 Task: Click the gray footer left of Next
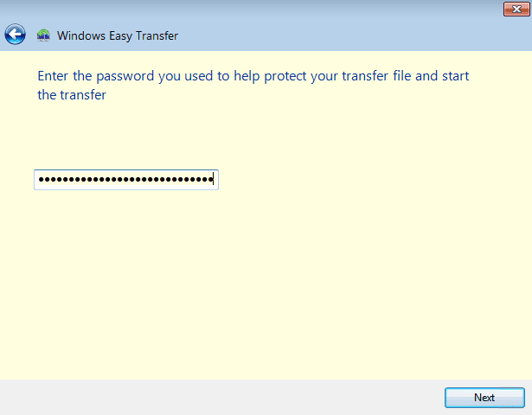coord(221,398)
